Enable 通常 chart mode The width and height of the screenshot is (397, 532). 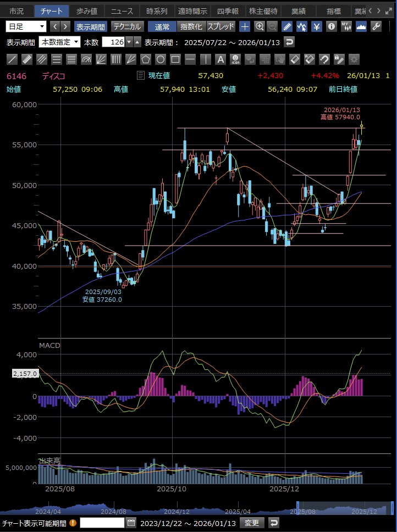(162, 26)
